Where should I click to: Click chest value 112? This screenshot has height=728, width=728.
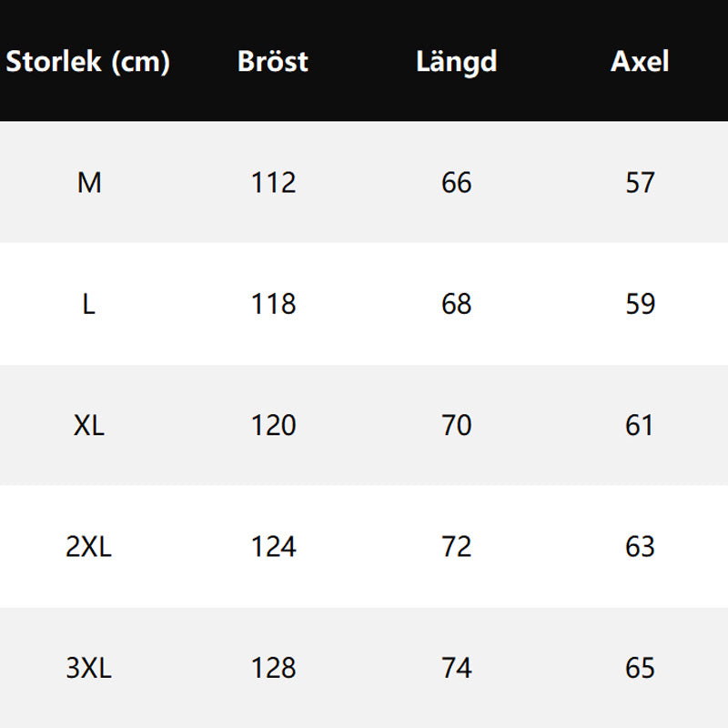274,183
